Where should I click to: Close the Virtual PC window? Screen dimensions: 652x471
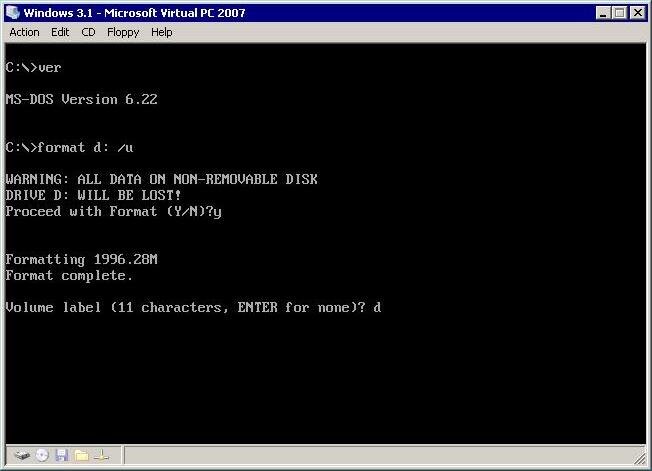637,13
